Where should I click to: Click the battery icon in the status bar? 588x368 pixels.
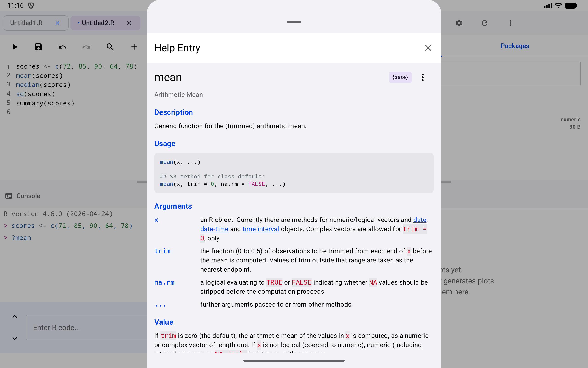[x=571, y=5]
